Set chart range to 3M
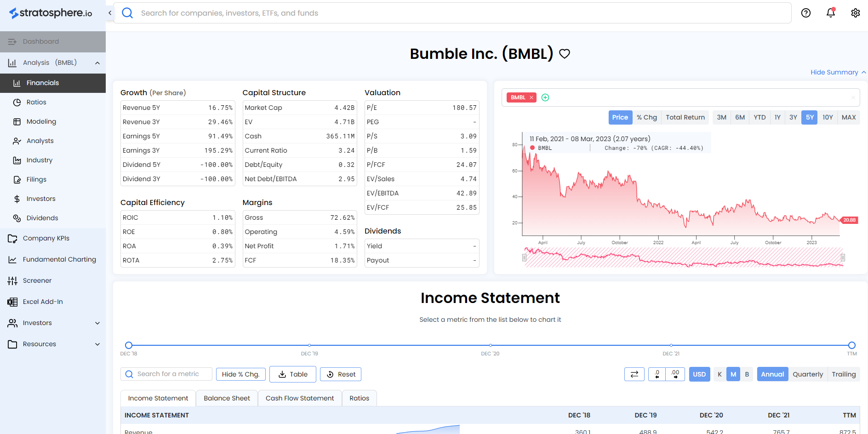This screenshot has width=868, height=434. [722, 117]
